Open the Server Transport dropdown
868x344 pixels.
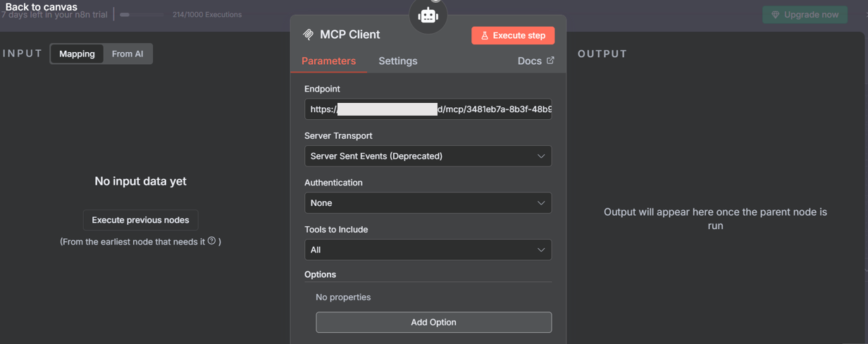click(x=428, y=156)
